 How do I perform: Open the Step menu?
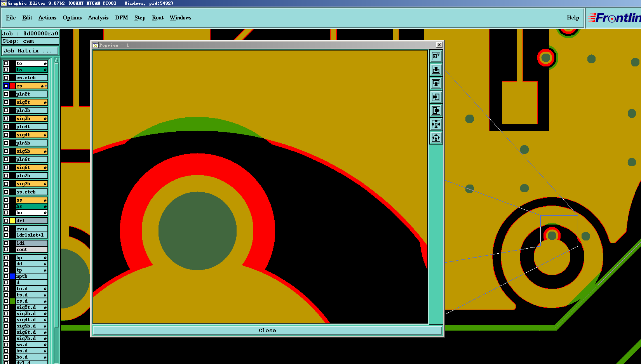pos(140,18)
